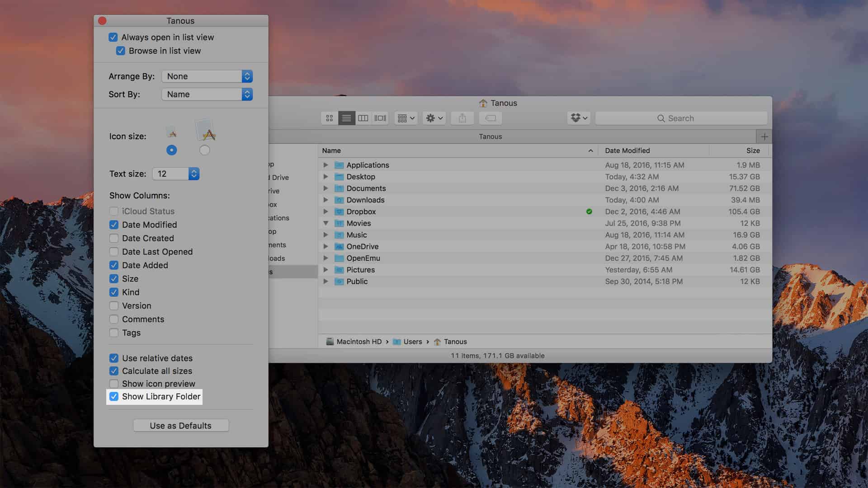Expand the Movies folder triangle
Viewport: 868px width, 488px height.
tap(325, 223)
